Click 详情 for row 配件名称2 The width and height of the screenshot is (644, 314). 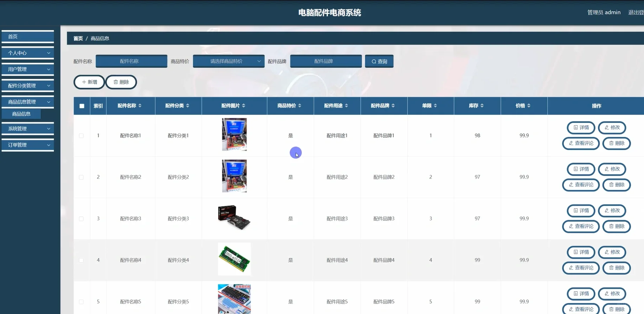[x=581, y=169]
